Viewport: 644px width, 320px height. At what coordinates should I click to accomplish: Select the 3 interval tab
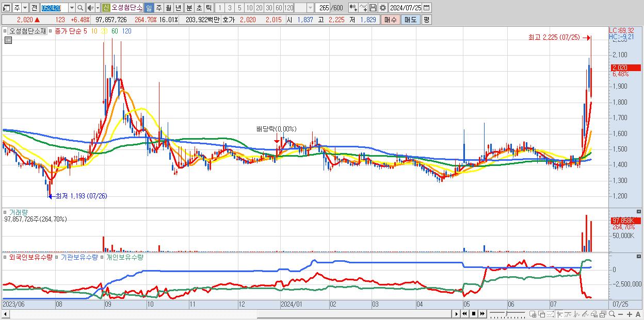pos(230,8)
